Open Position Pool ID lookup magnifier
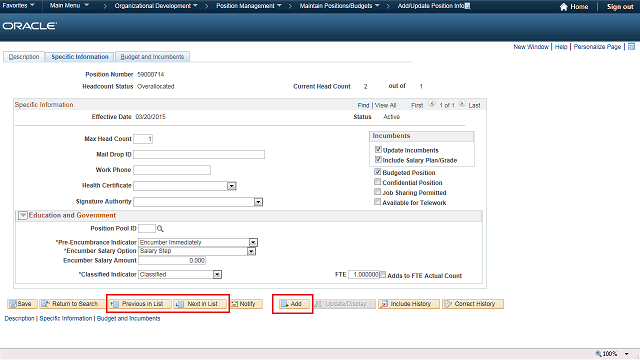Image resolution: width=640 pixels, height=360 pixels. 160,229
